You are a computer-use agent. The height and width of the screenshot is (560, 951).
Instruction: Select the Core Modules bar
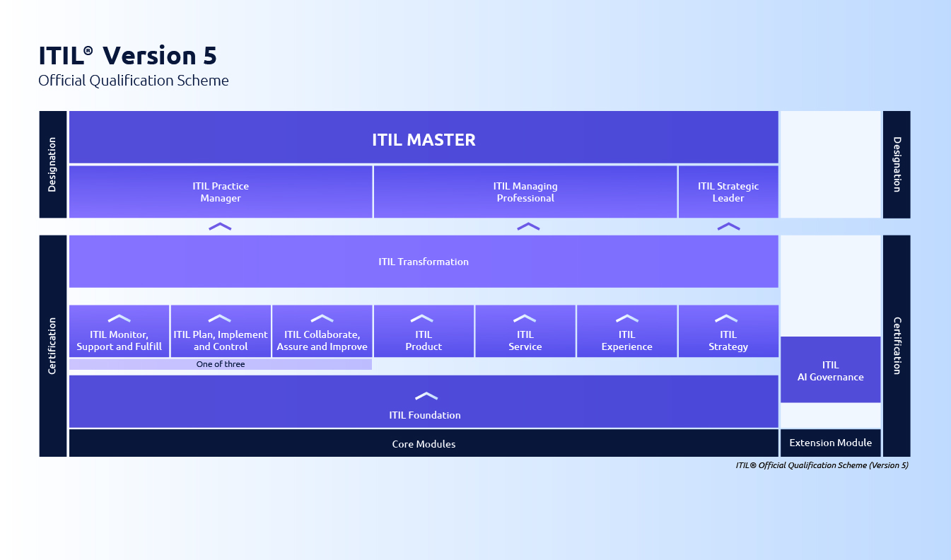pyautogui.click(x=424, y=444)
